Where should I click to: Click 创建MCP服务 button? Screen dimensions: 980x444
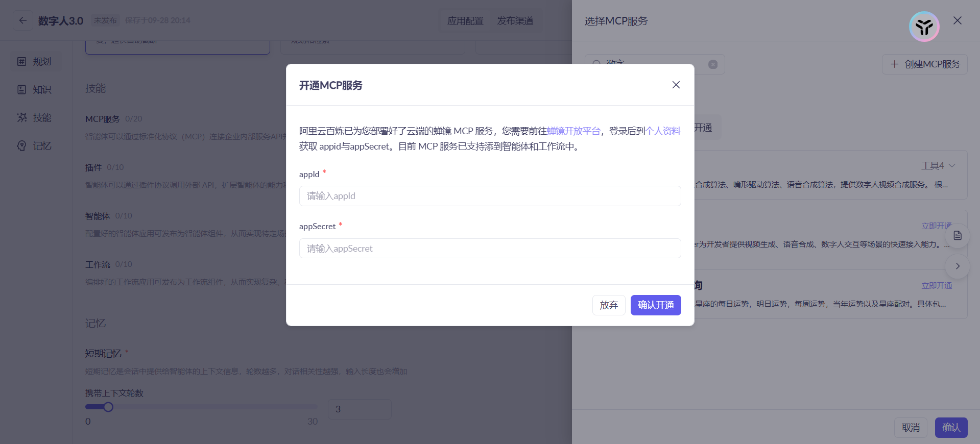pyautogui.click(x=925, y=64)
